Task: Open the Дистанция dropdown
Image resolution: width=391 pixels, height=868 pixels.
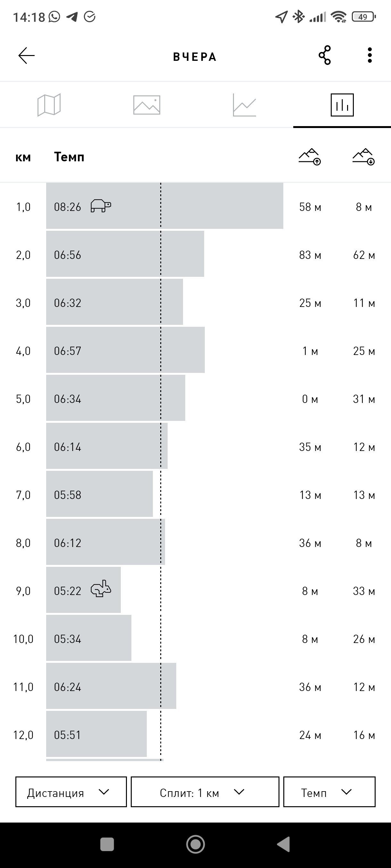Action: coord(71,792)
